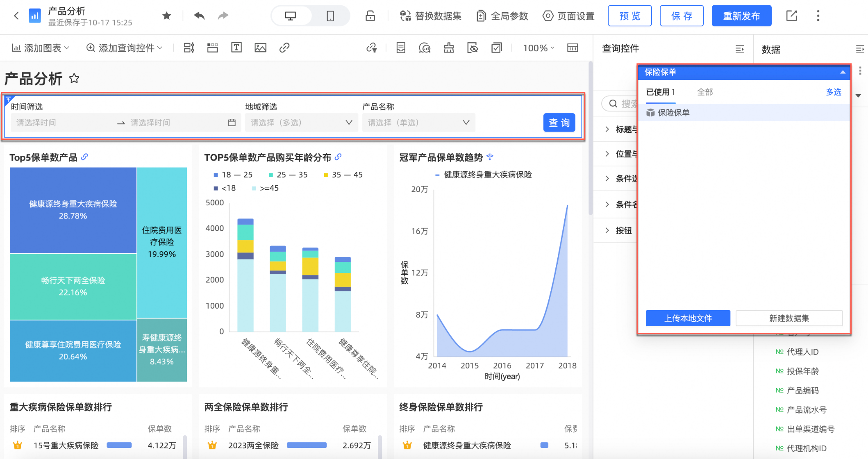The height and width of the screenshot is (459, 868).
Task: Click 上传本地文件 button
Action: pyautogui.click(x=688, y=318)
